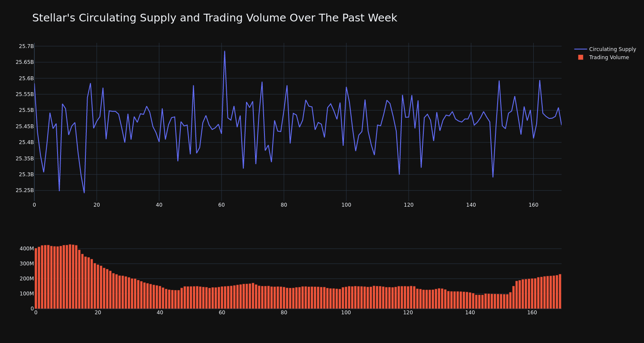Click the last trading volume bar at far right
The image size is (644, 343).
(x=560, y=291)
